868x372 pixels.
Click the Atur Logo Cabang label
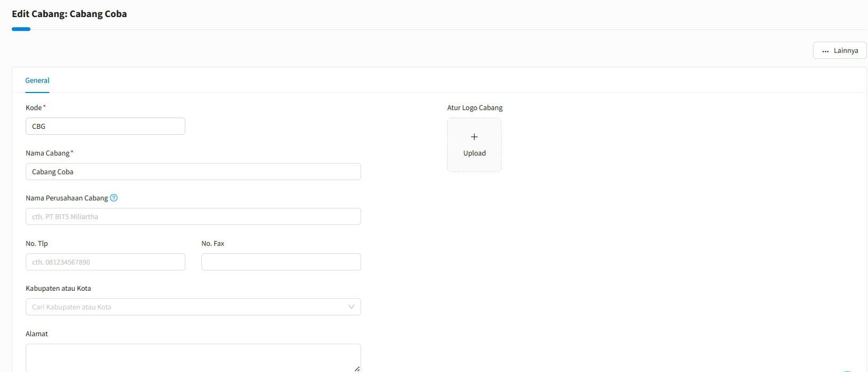click(x=475, y=108)
